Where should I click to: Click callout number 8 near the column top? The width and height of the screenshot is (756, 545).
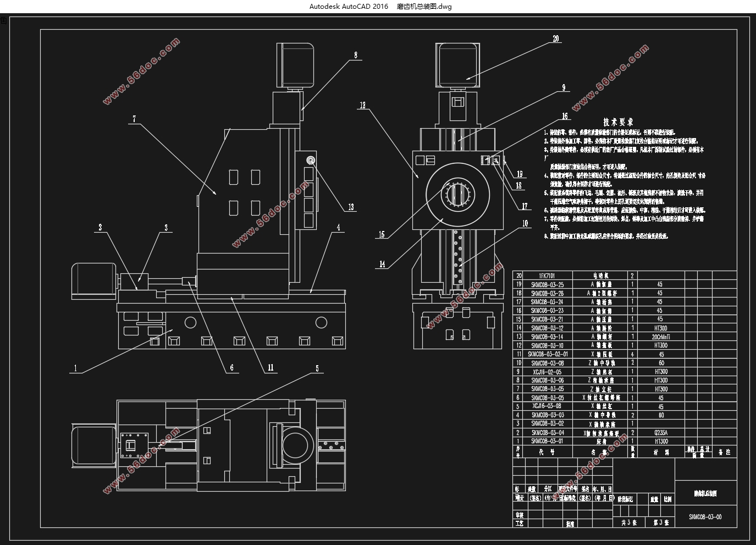(x=356, y=55)
